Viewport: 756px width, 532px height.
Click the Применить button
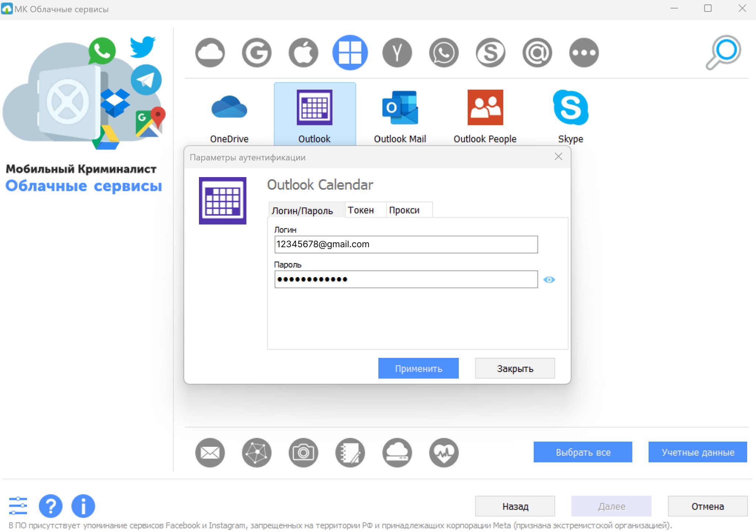tap(418, 368)
